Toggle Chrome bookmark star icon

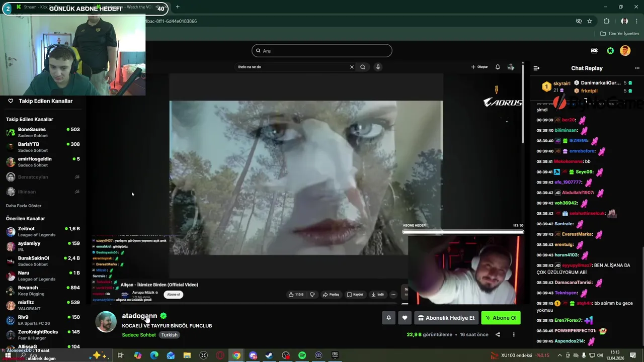coord(590,21)
